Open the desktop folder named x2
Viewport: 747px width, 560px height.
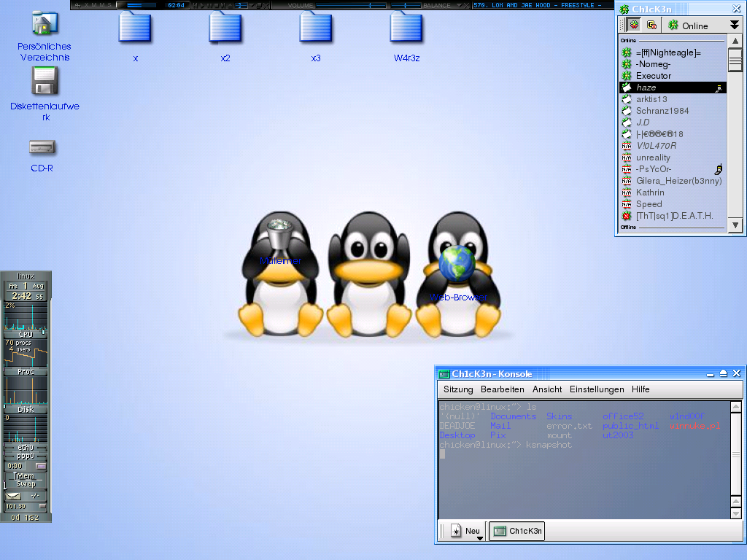point(225,28)
